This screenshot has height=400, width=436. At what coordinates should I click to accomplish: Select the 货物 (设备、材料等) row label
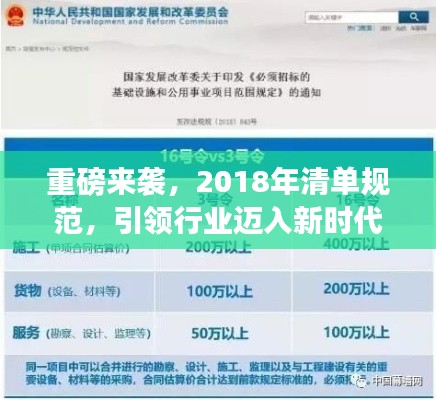67,291
